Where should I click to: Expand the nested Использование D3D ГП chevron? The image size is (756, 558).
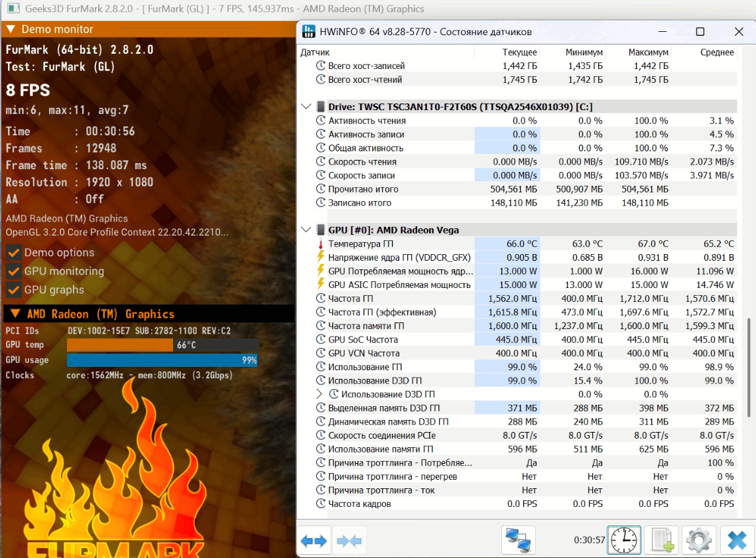pyautogui.click(x=319, y=394)
